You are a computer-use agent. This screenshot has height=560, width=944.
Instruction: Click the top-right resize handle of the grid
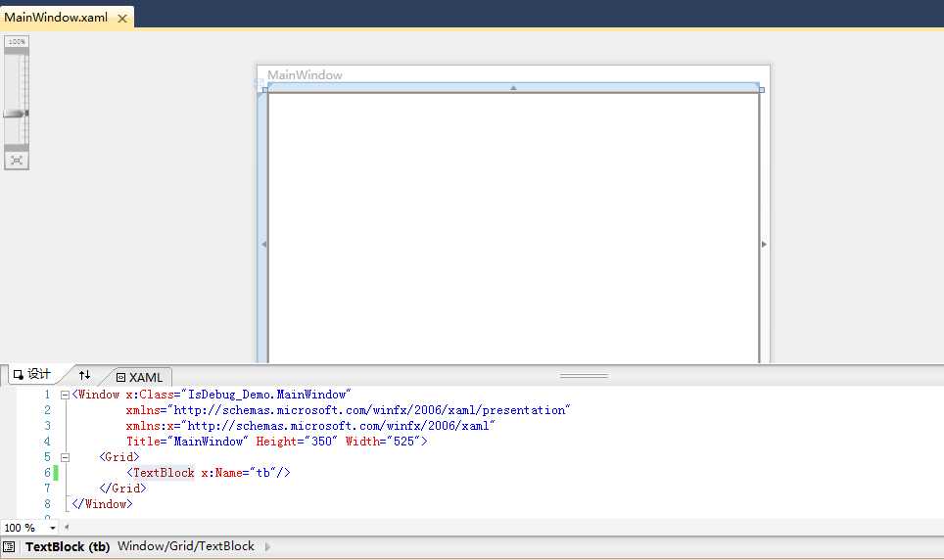[762, 90]
